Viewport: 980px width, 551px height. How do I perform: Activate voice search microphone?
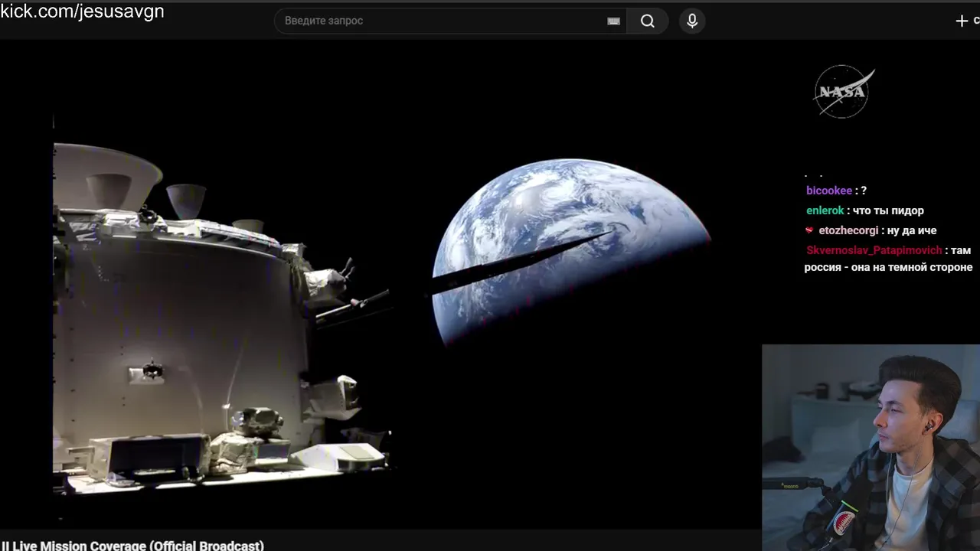(x=692, y=21)
